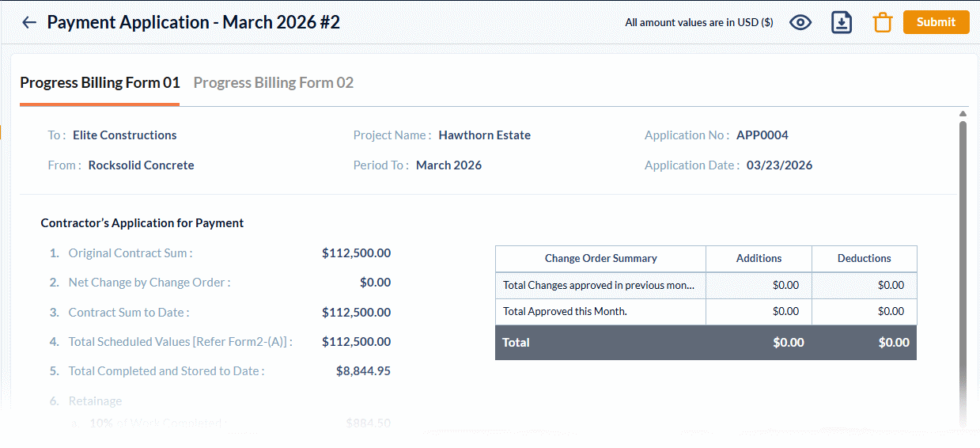Click the truncated Total Changes approved row
This screenshot has width=980, height=448.
(x=599, y=285)
